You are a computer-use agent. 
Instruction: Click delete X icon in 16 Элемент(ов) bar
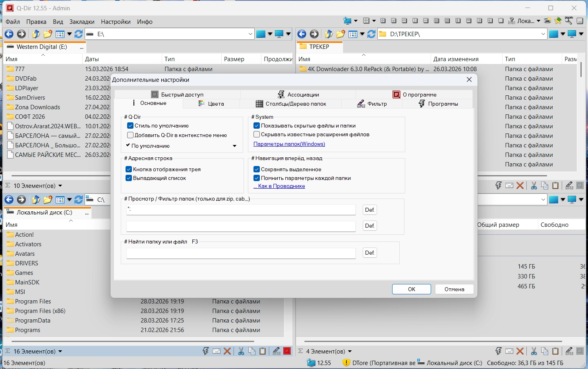227,351
